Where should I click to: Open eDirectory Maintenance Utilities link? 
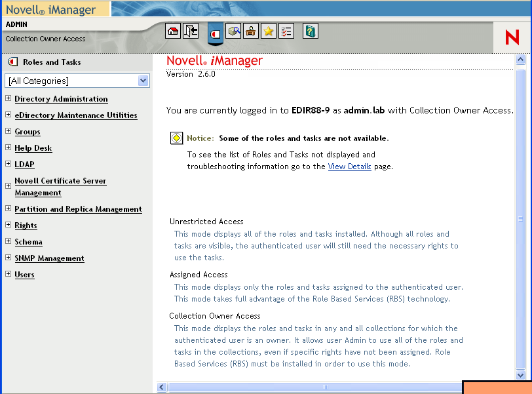pos(76,115)
